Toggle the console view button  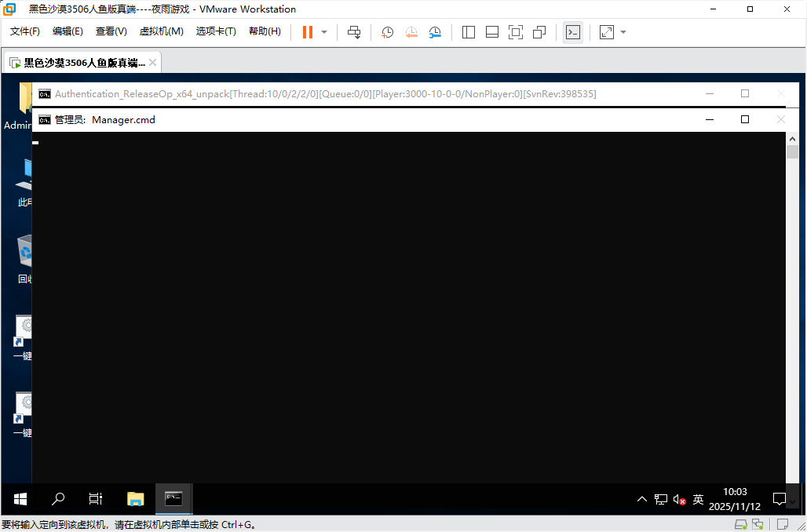573,32
